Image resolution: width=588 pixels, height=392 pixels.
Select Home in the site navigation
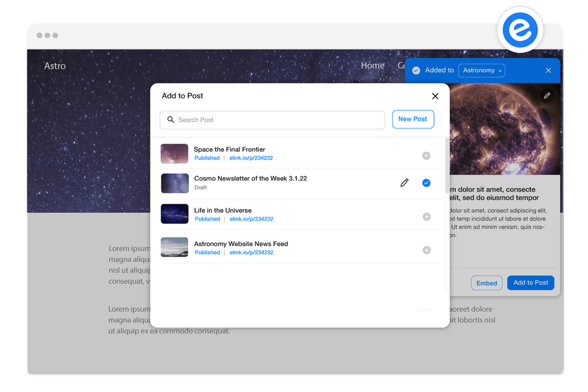[x=372, y=65]
